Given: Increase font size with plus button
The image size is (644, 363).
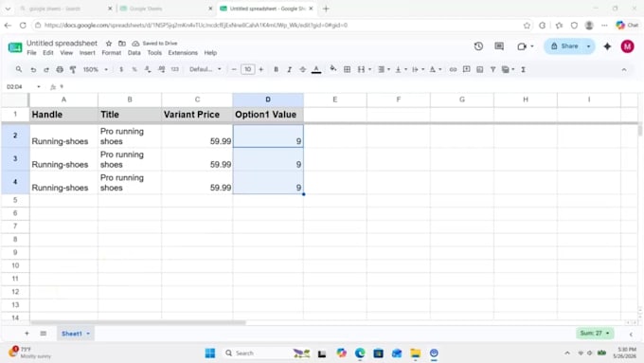Looking at the screenshot, I should coord(261,69).
